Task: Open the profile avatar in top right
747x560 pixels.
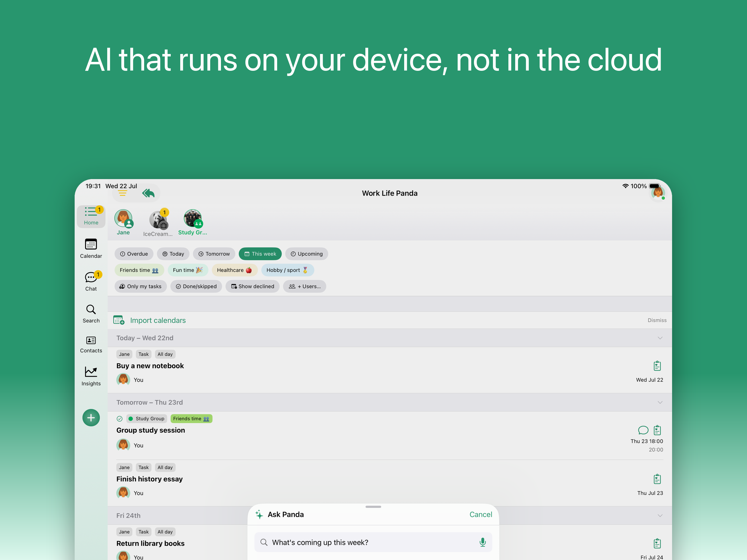Action: 658,193
